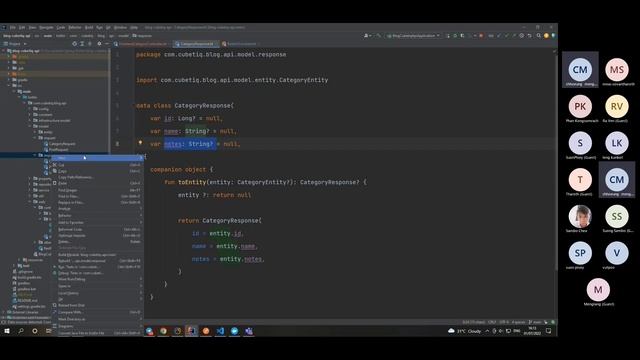Open the New submenu in context menu
Image resolution: width=640 pixels, height=360 pixels.
[x=98, y=158]
